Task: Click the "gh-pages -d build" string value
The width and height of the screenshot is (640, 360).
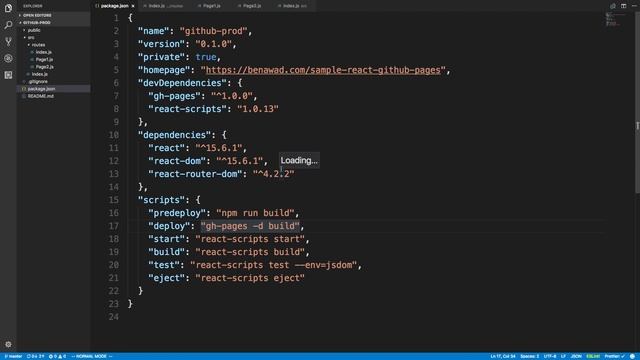Action: coord(250,226)
